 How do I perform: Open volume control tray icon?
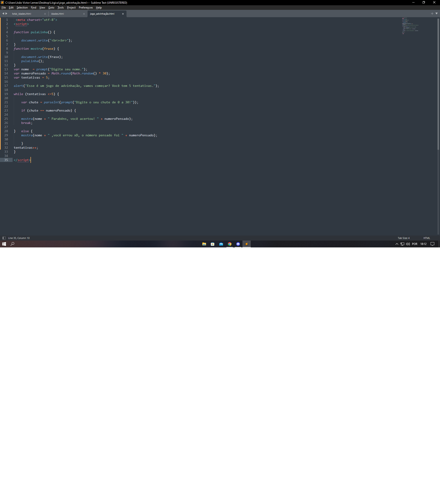408,244
